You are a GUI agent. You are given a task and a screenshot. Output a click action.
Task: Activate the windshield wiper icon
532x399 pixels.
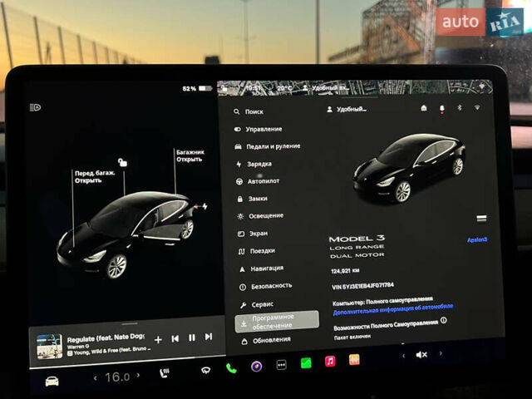point(205,370)
